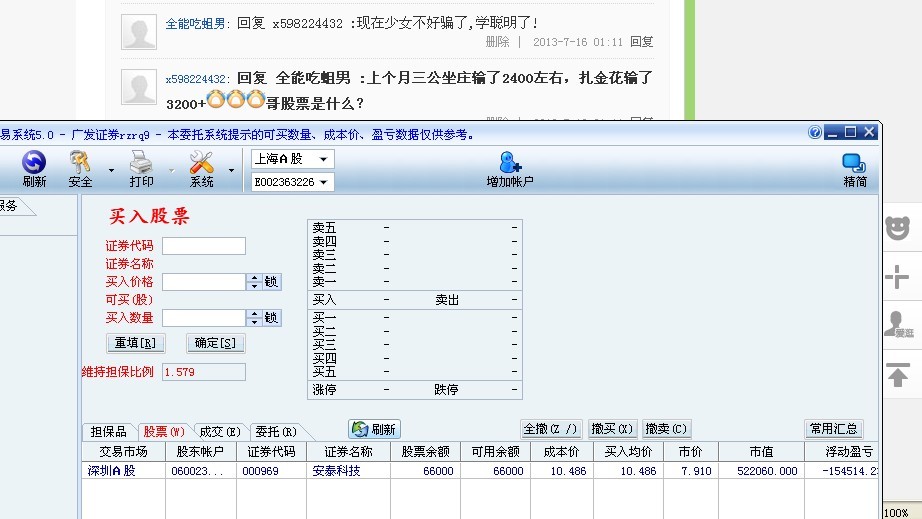
Task: Click the 买入数量 input field
Action: (204, 318)
